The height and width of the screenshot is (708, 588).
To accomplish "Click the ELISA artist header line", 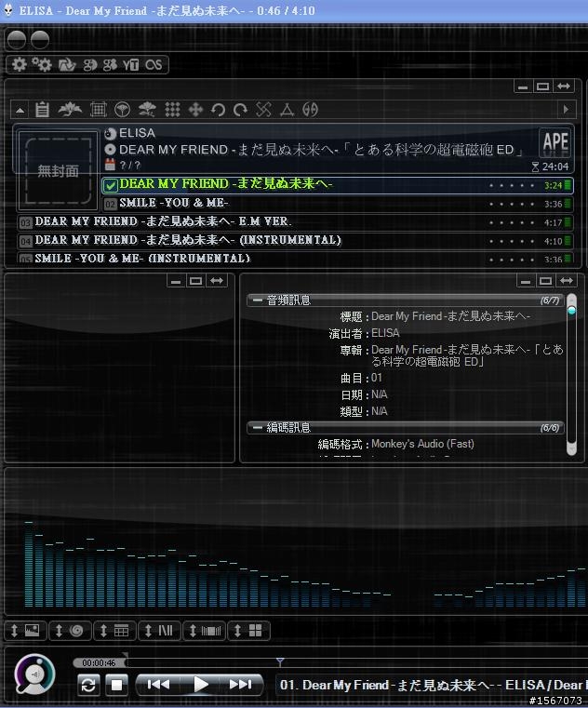I will click(137, 133).
